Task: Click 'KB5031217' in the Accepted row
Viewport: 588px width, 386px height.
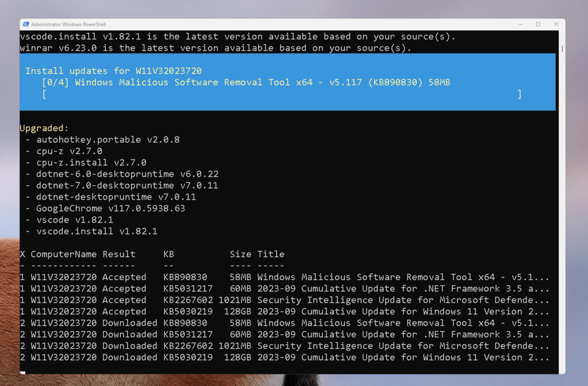Action: pos(188,289)
